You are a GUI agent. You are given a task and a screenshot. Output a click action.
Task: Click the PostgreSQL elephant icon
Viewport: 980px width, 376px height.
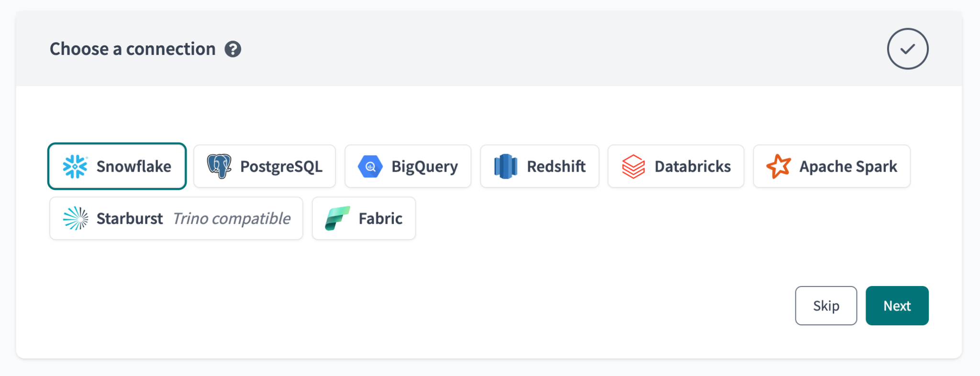pyautogui.click(x=219, y=166)
